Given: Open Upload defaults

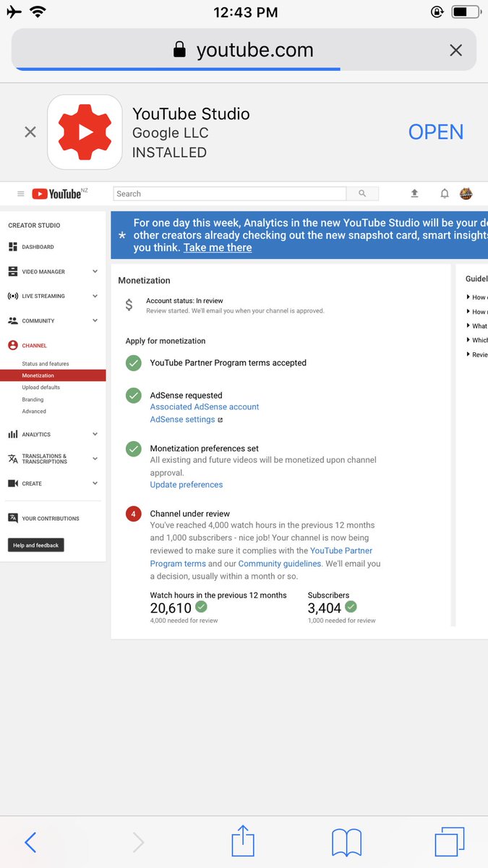Looking at the screenshot, I should tap(41, 388).
